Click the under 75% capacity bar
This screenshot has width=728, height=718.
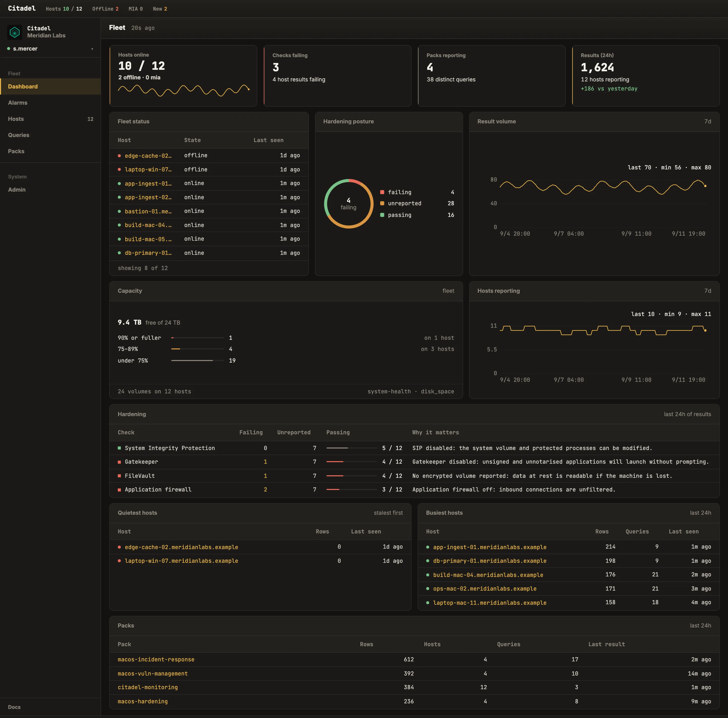click(x=197, y=361)
